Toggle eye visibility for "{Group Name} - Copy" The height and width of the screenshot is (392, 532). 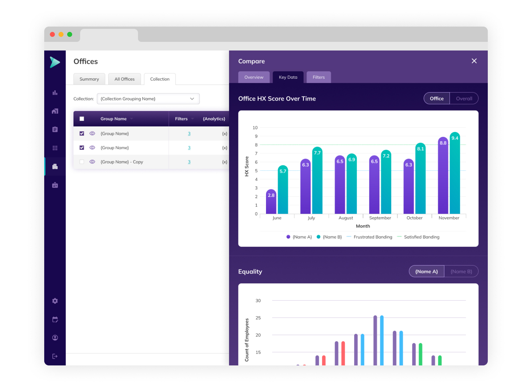(92, 162)
